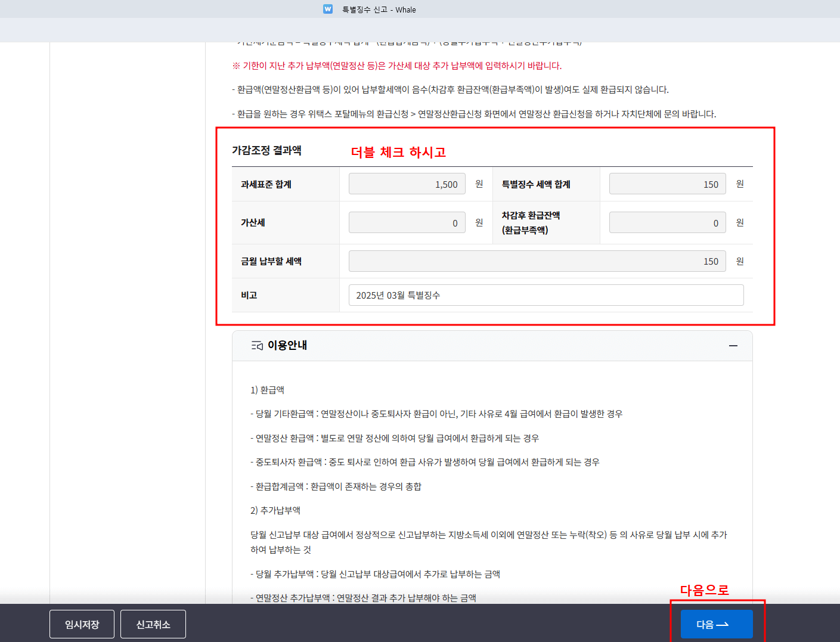
Task: Click the 이용안내 announcement icon
Action: tap(257, 345)
